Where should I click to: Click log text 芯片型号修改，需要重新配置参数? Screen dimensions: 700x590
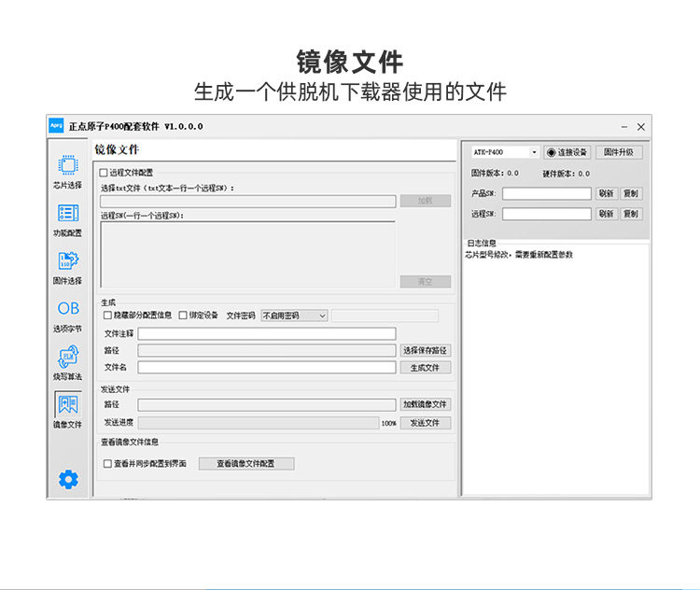(519, 255)
